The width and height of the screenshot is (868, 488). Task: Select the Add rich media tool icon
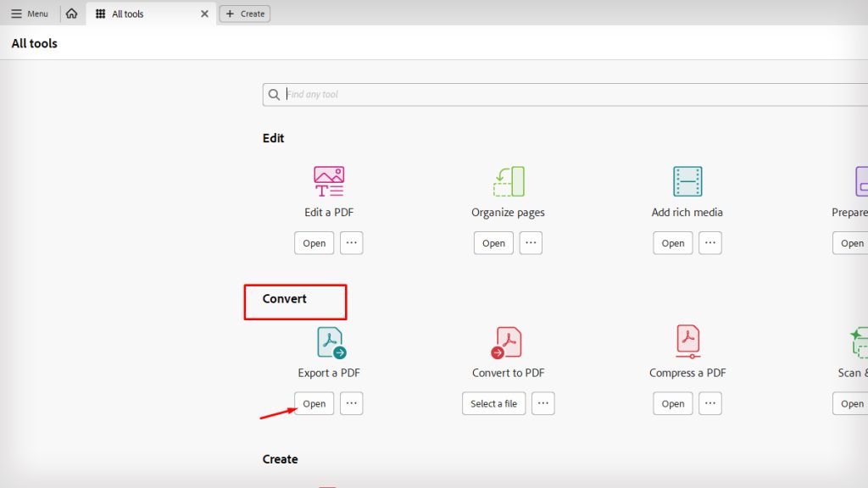click(687, 180)
